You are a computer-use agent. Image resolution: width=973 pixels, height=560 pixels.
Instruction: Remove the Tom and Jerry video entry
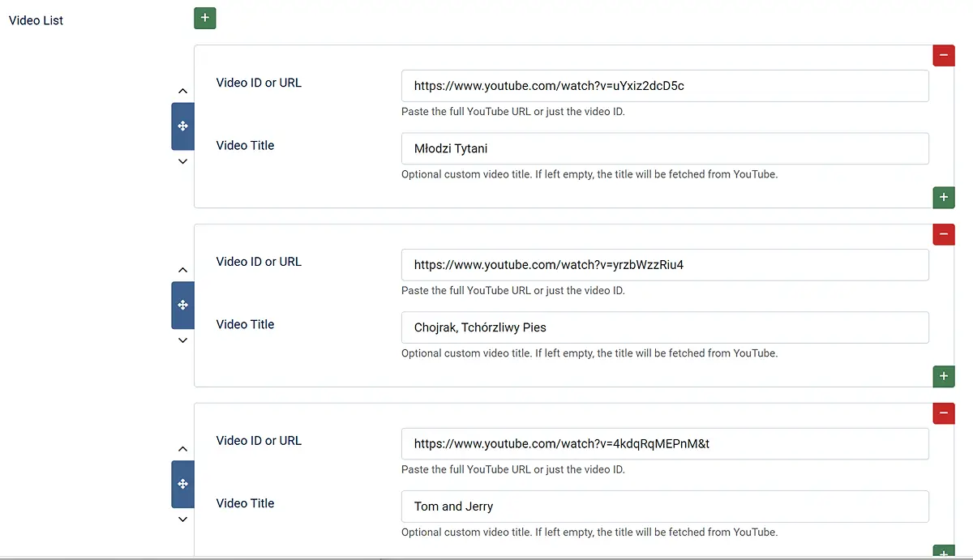click(943, 413)
